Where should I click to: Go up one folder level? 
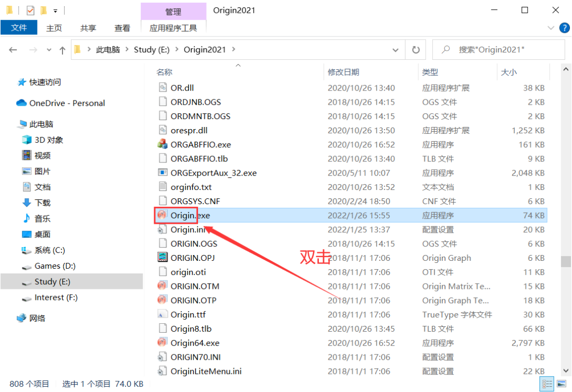(62, 50)
